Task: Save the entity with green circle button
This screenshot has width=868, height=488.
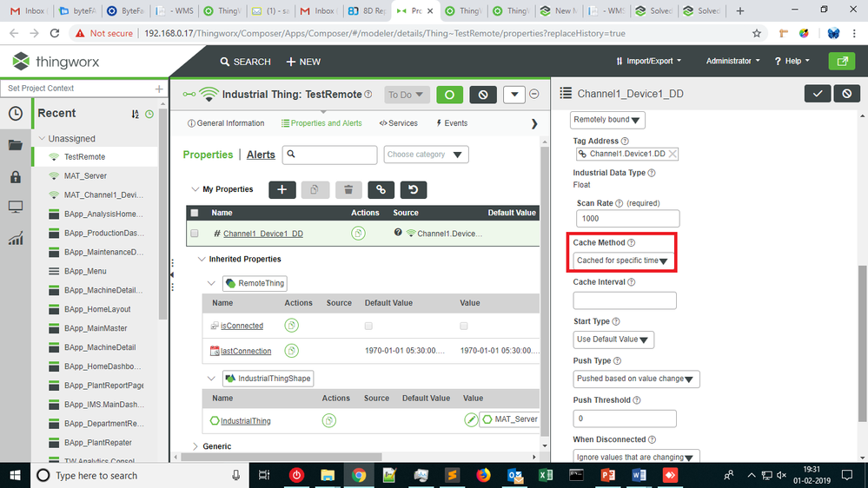Action: (x=449, y=95)
